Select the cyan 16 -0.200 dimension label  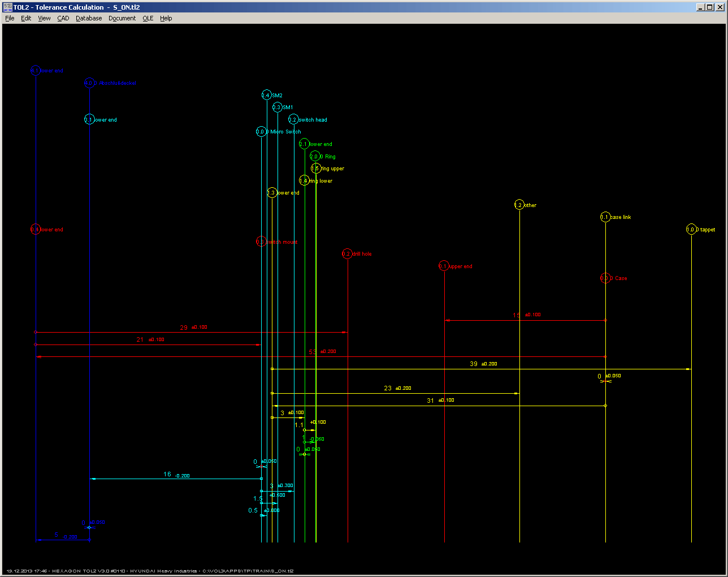click(x=176, y=475)
